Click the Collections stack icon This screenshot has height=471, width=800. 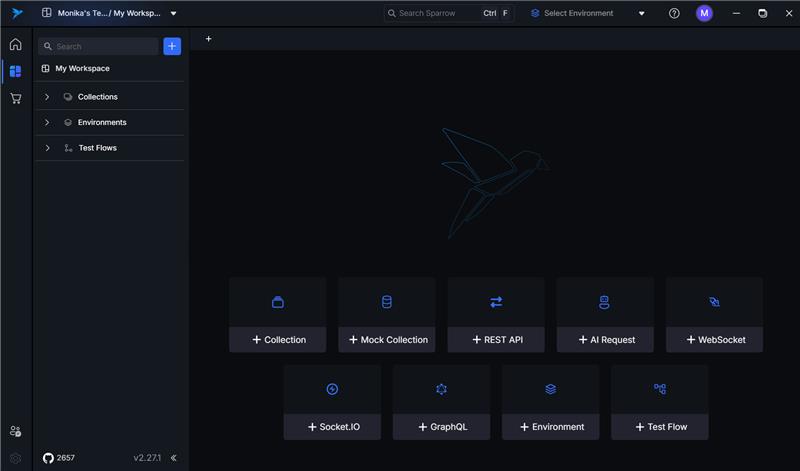(x=68, y=96)
